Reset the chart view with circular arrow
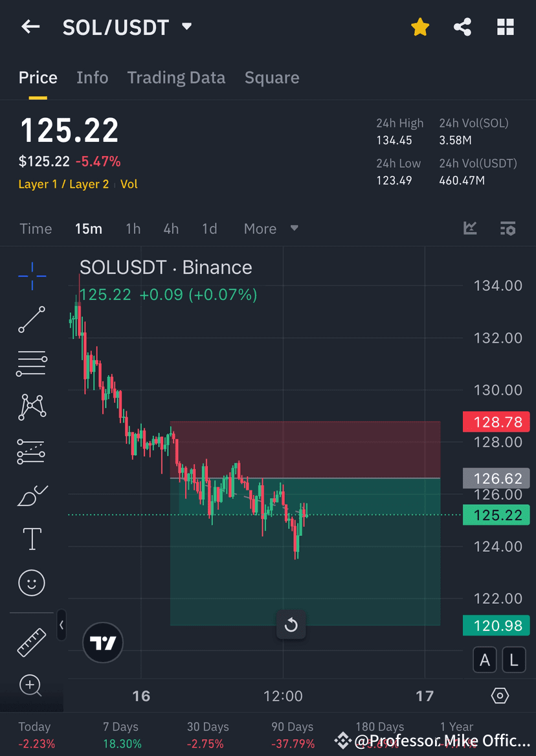Viewport: 536px width, 756px height. 291,624
